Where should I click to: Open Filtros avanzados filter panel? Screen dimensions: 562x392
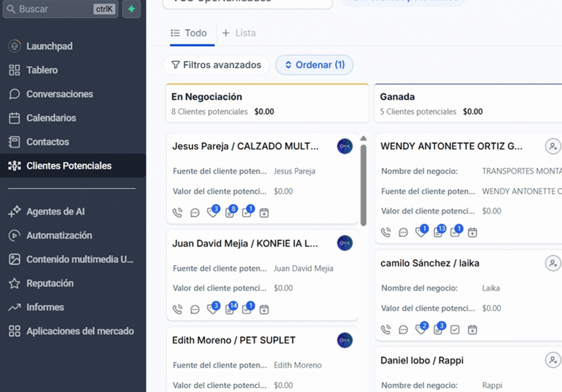pos(216,65)
